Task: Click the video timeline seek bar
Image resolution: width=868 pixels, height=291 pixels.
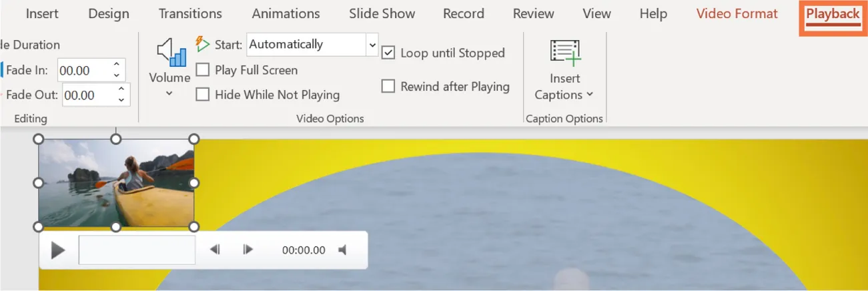Action: tap(137, 250)
